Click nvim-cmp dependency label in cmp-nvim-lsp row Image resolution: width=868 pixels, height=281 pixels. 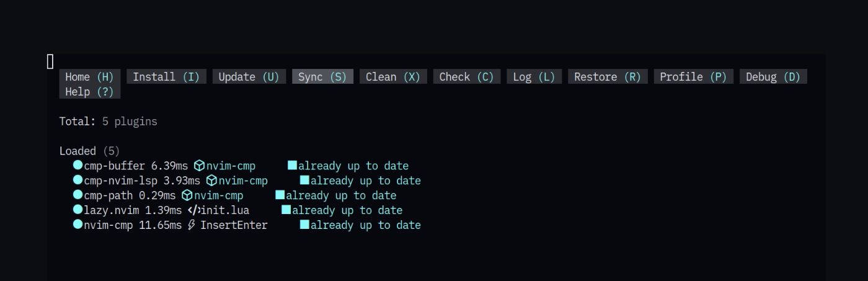[243, 181]
